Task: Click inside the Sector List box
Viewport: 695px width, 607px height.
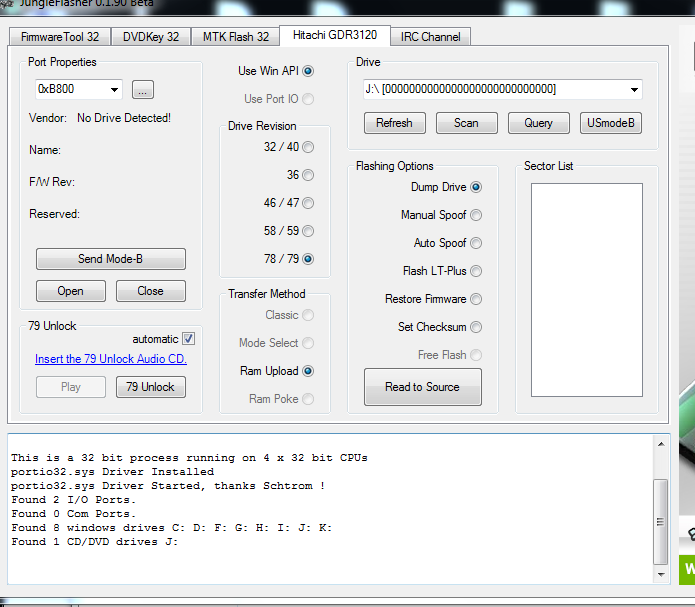Action: point(587,290)
